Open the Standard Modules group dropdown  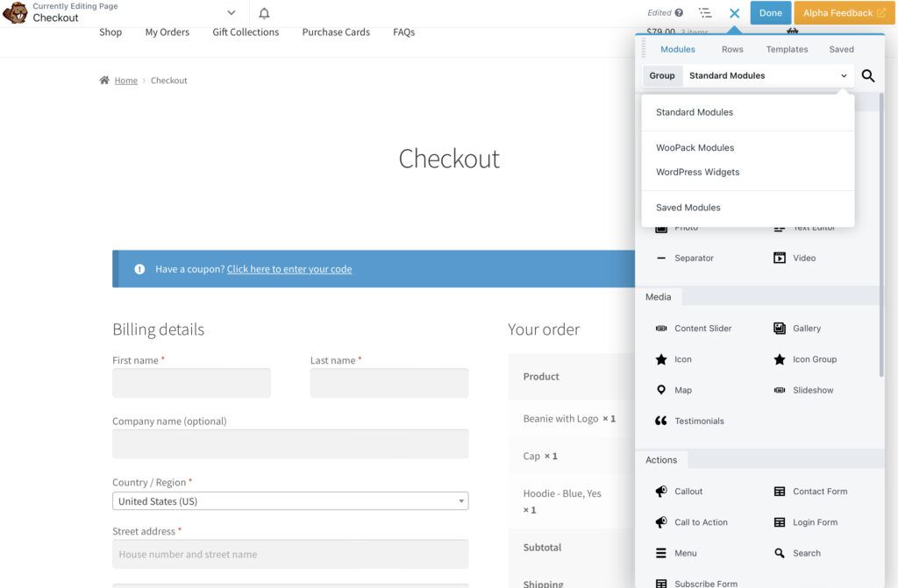(769, 75)
